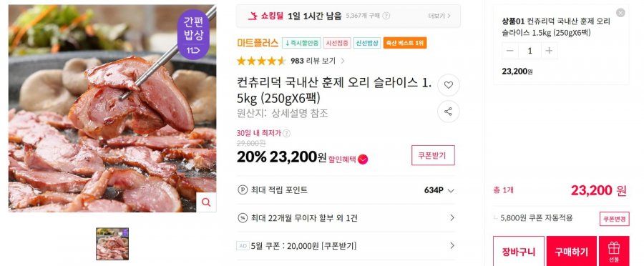Click 구매하기 purchase button
The height and width of the screenshot is (266, 644).
click(x=571, y=251)
